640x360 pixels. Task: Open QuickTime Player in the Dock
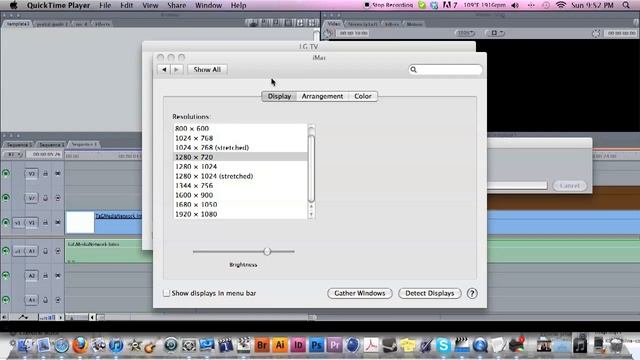click(480, 345)
